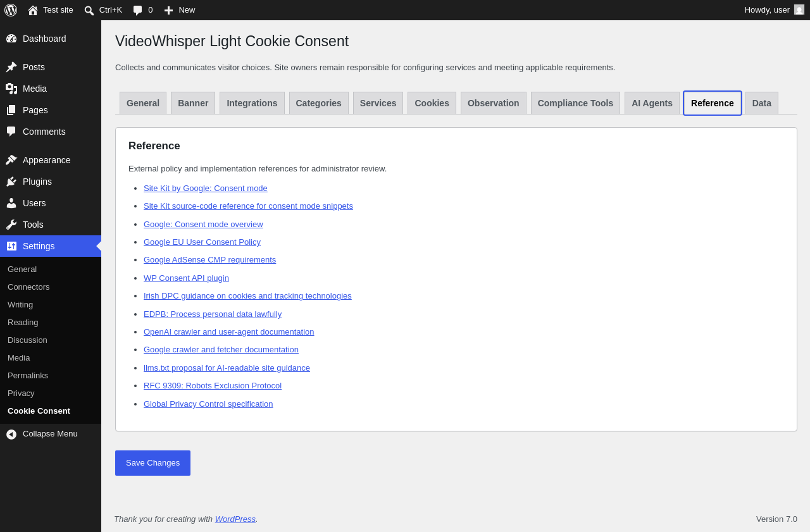The image size is (810, 532).
Task: Open Google EU User Consent Policy link
Action: pyautogui.click(x=202, y=242)
